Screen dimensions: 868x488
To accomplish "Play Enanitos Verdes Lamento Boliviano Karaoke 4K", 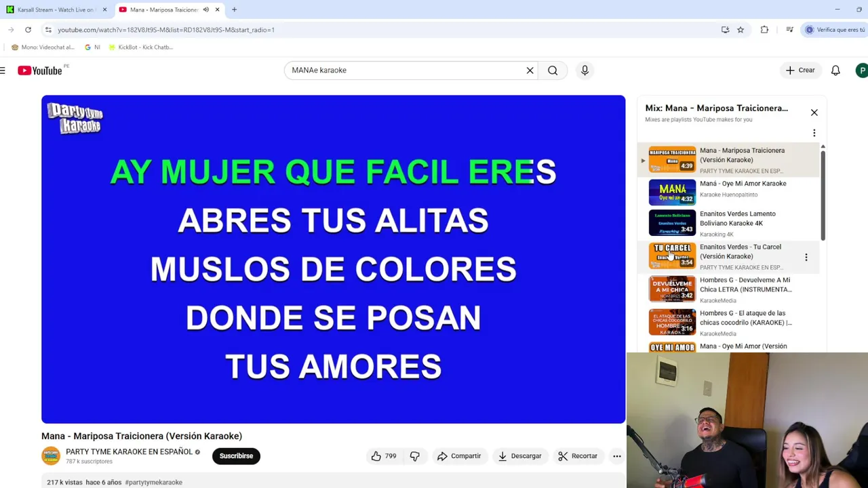I will point(728,224).
